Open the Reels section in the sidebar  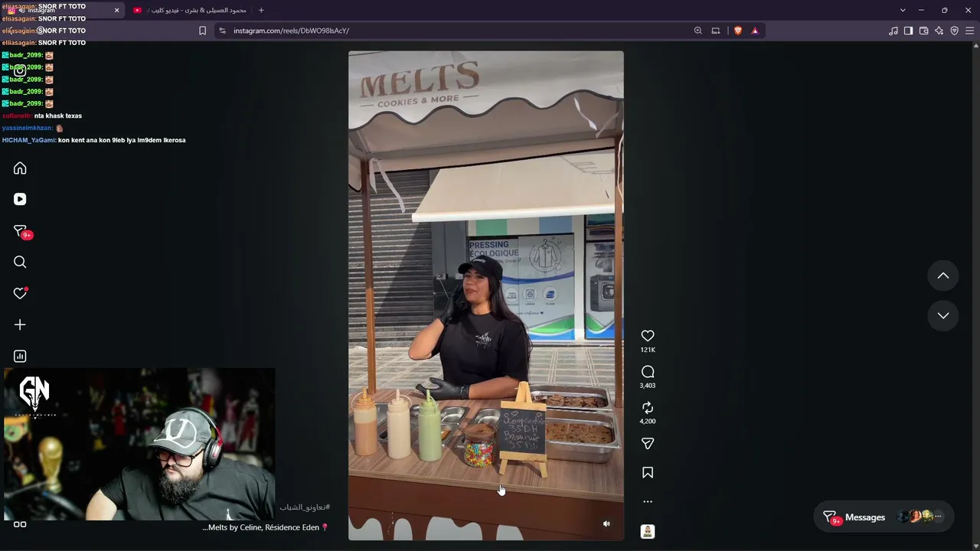tap(20, 199)
